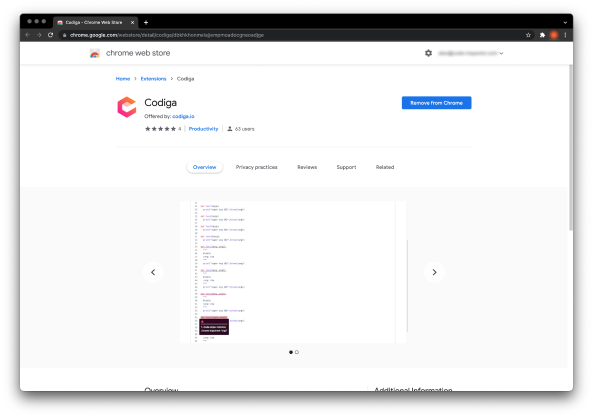Select the second carousel dot

297,352
